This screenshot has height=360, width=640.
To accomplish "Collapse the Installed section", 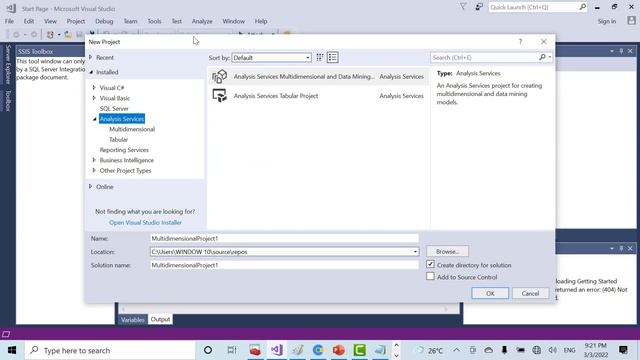I will click(91, 72).
